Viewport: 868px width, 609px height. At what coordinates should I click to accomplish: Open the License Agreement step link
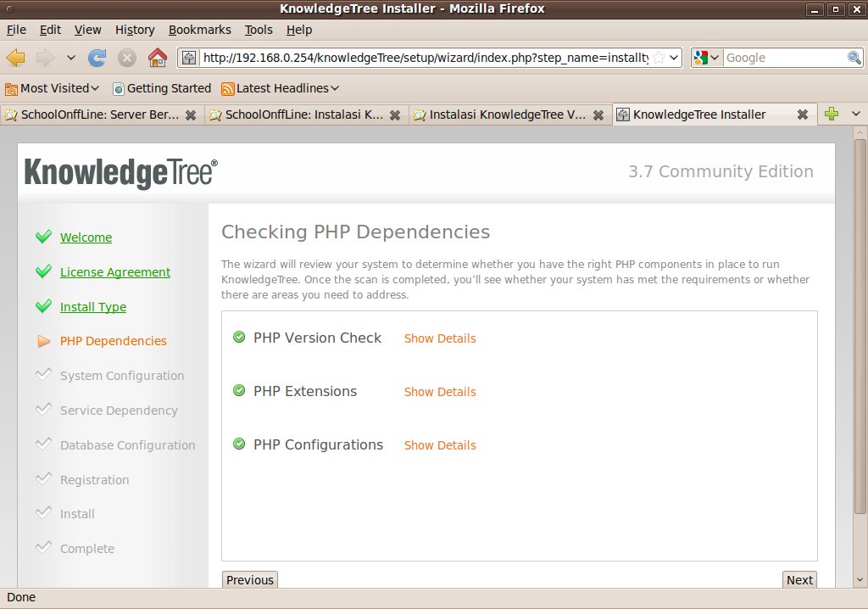point(115,272)
